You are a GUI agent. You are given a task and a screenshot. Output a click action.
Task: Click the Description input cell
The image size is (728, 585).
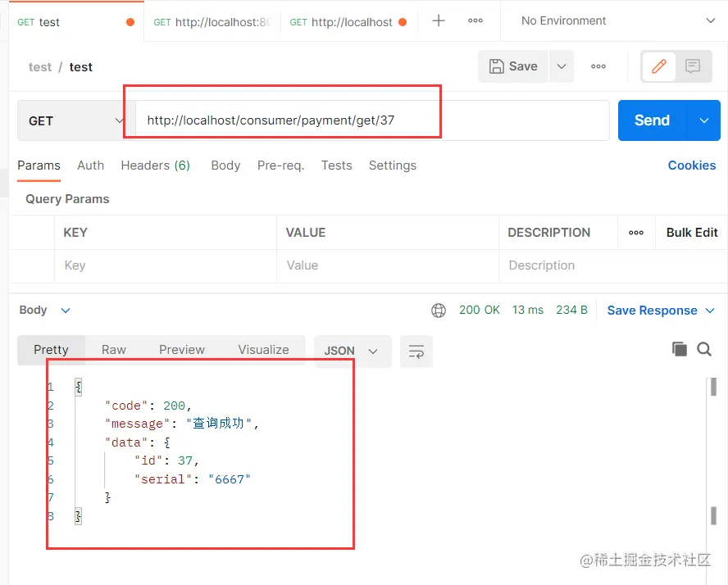(613, 265)
